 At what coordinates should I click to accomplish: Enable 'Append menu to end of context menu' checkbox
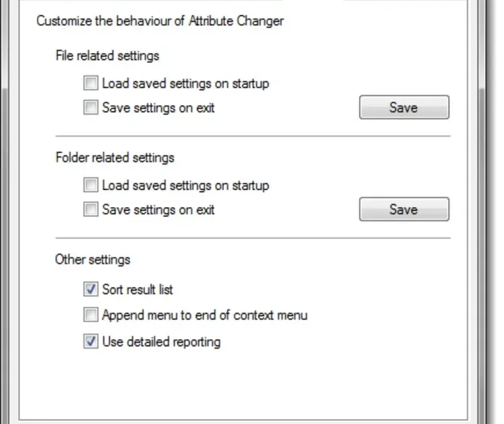[x=90, y=315]
